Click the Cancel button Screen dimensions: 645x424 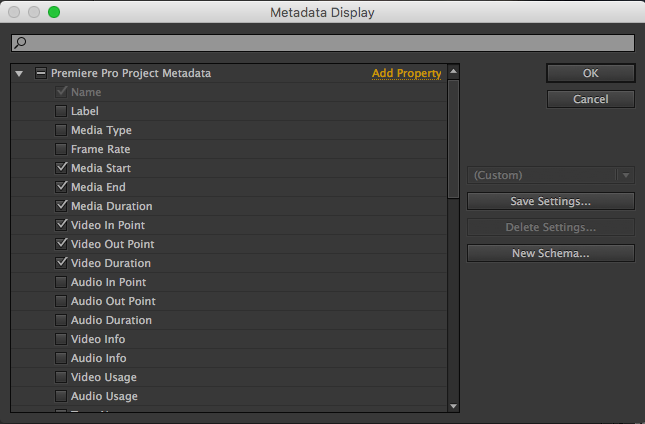[x=590, y=99]
